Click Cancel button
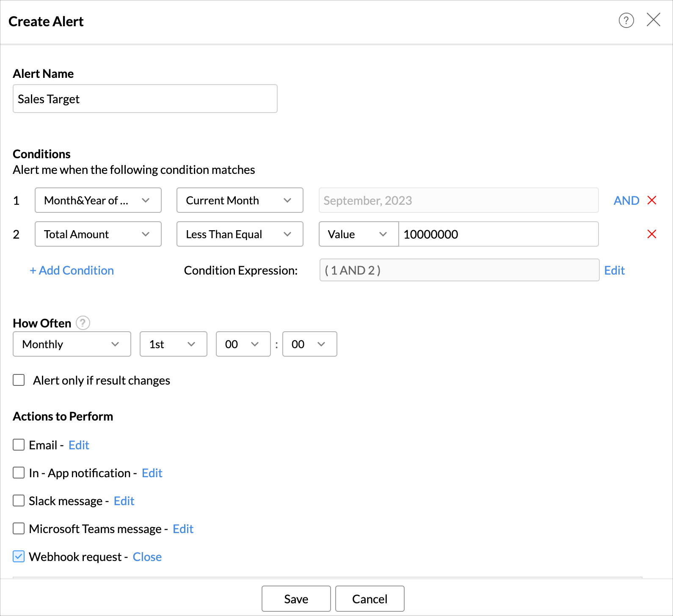 pos(370,599)
